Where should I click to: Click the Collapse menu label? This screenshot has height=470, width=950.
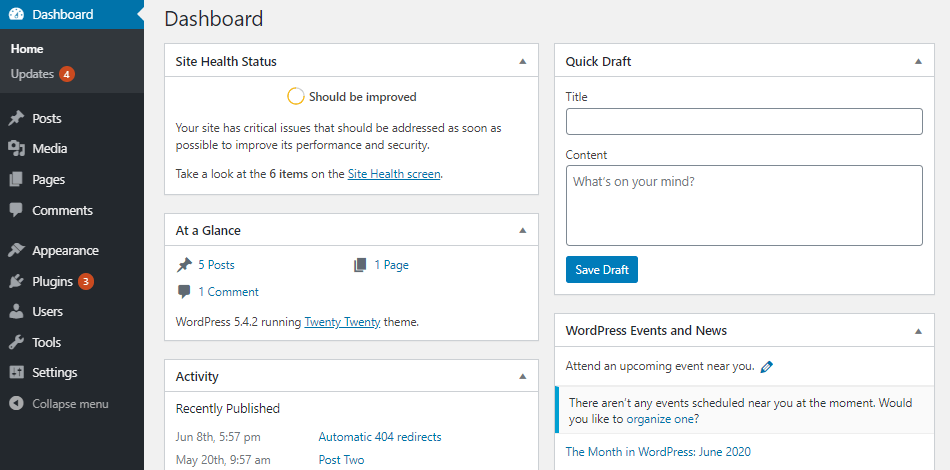[70, 403]
